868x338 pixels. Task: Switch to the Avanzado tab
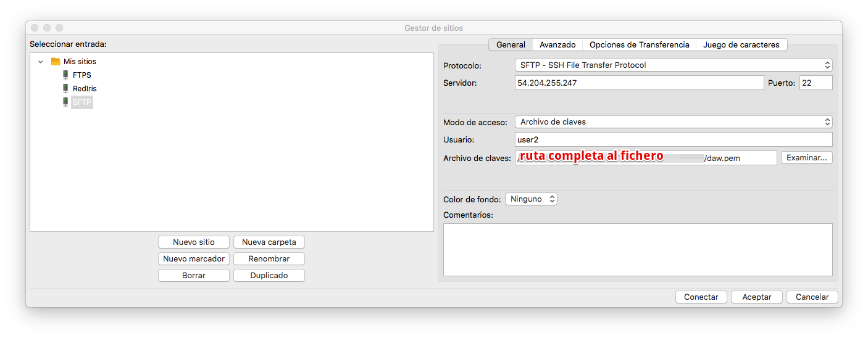click(557, 44)
